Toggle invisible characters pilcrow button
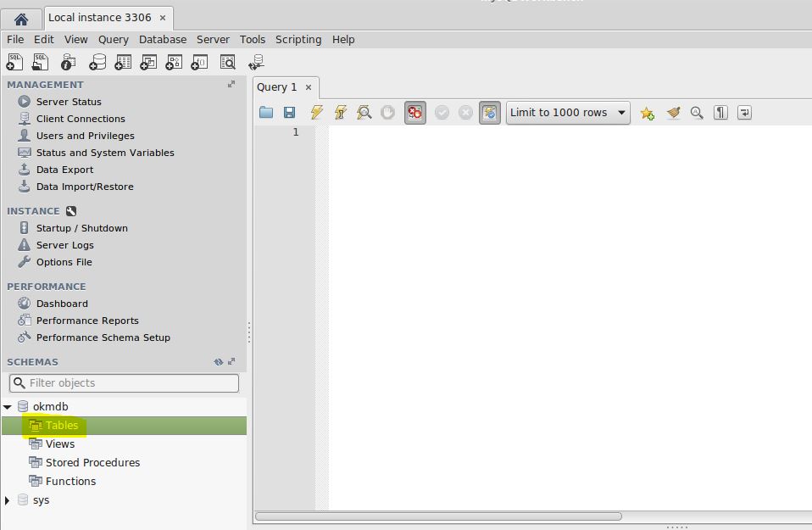Image resolution: width=812 pixels, height=530 pixels. 720,112
